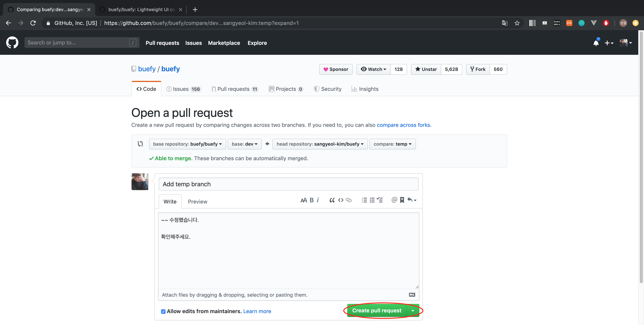Expand the base: dev branch dropdown
This screenshot has width=644, height=325.
pos(245,144)
